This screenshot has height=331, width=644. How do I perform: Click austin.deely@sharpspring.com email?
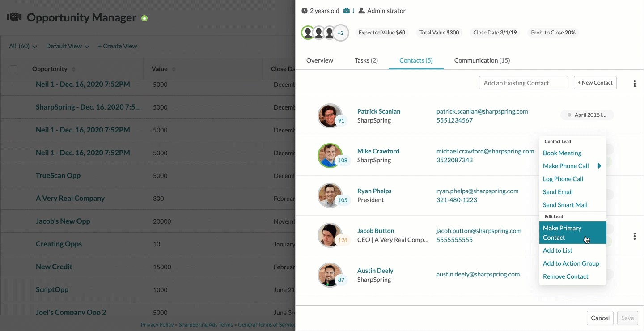click(x=478, y=274)
